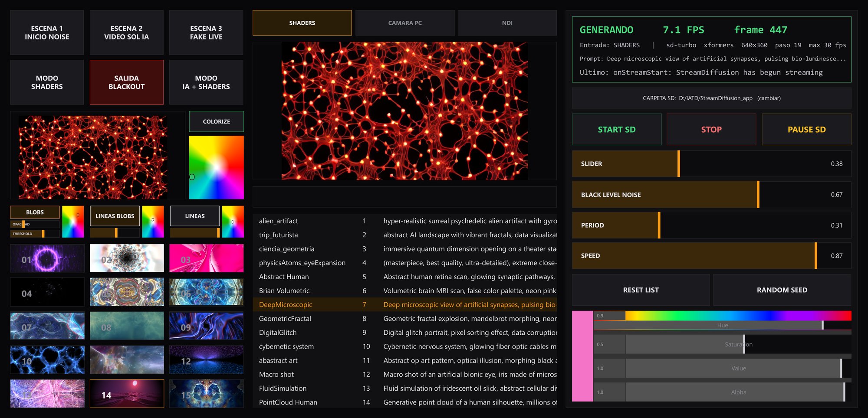Viewport: 868px width, 418px height.
Task: Adjust the slider under LINEAS BLOBS
Action: 115,233
